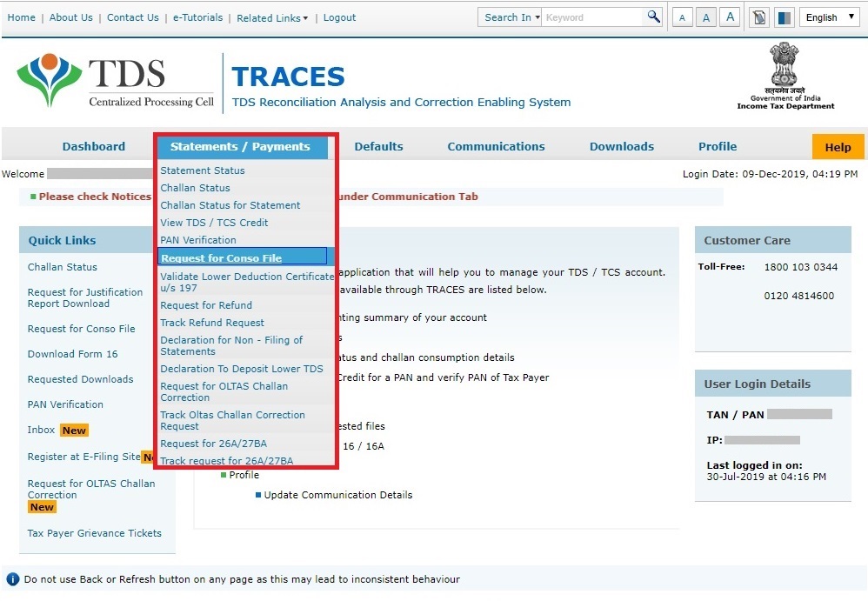Screen dimensions: 868x601
Task: Select Request for Refund menu item
Action: [206, 305]
